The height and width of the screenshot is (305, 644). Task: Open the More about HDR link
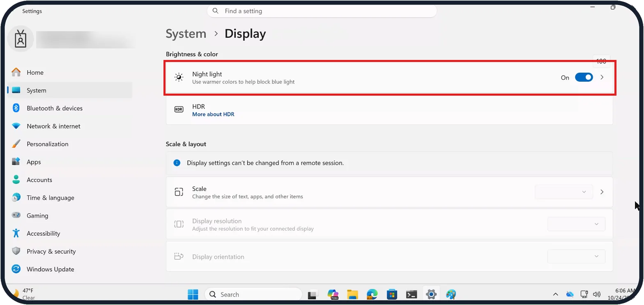213,114
